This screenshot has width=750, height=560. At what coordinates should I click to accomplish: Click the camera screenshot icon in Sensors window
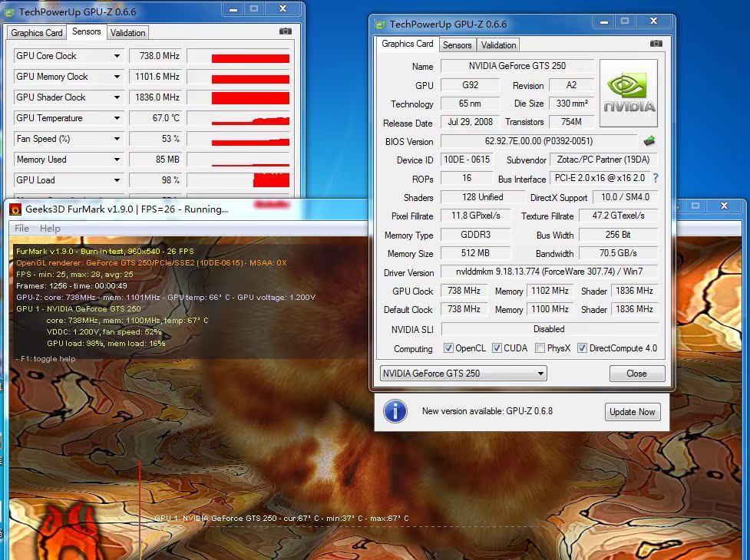(286, 31)
